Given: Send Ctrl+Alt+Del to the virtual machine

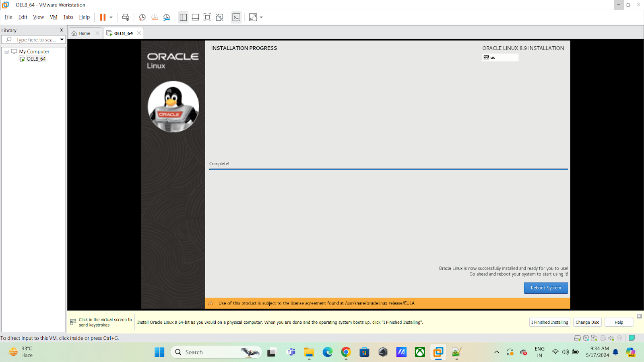Looking at the screenshot, I should pyautogui.click(x=126, y=17).
